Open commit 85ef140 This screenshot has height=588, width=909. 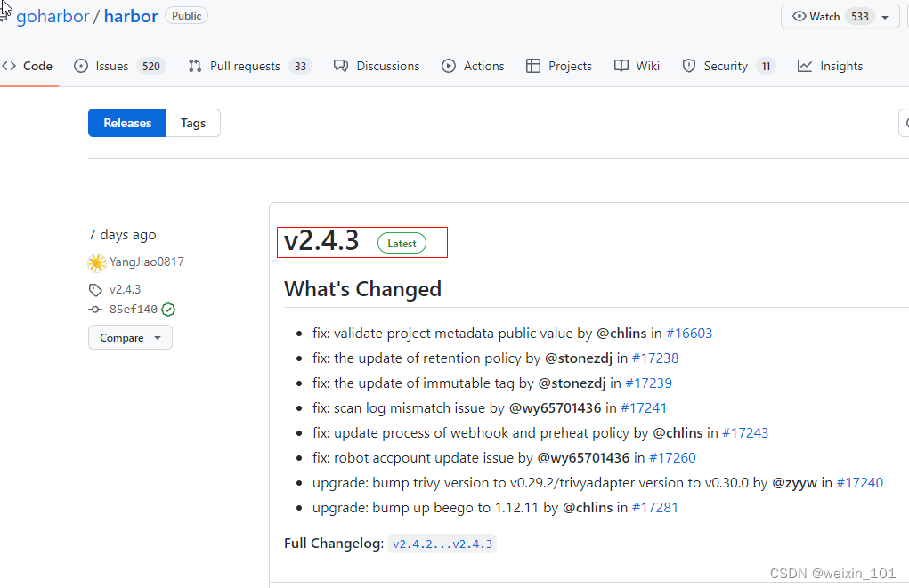pos(134,310)
